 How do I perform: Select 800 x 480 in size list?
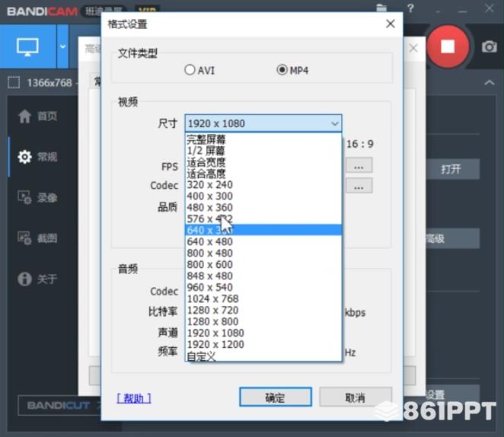click(263, 254)
